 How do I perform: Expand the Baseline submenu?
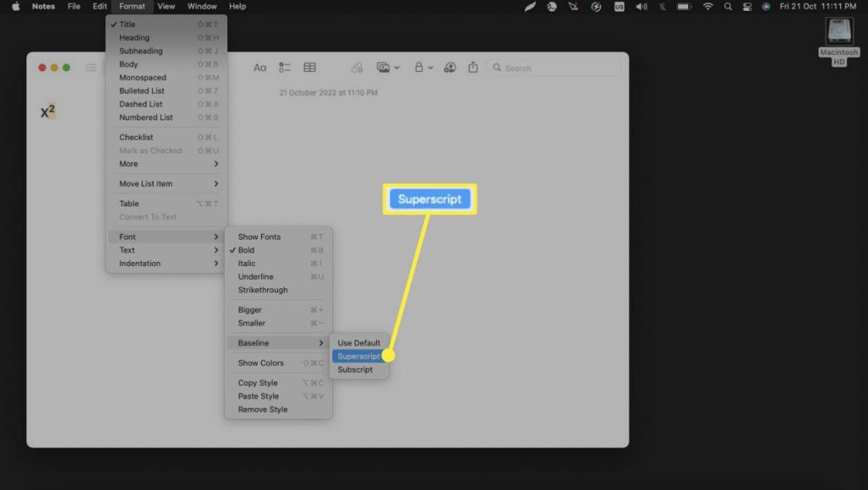pos(278,343)
